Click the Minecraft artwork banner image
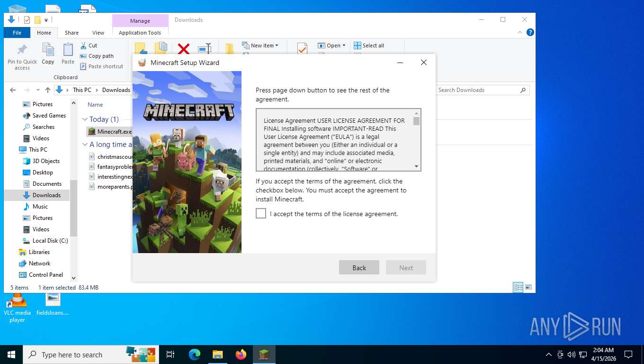Screen dimensions: 644x364 (187, 162)
